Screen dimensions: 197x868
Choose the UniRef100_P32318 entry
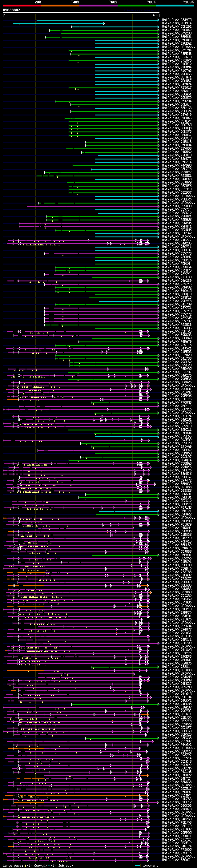tap(177, 189)
